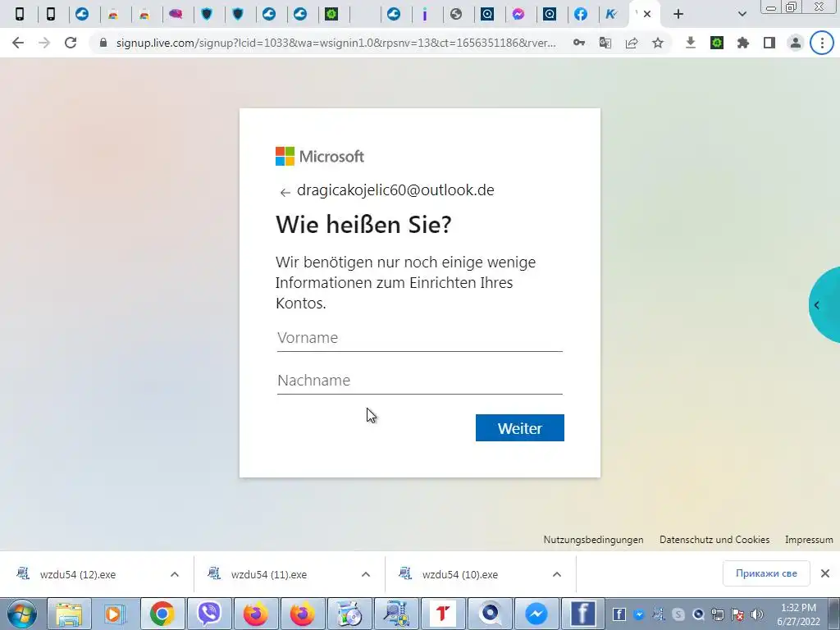
Task: Click the address bar URL
Action: pyautogui.click(x=336, y=43)
